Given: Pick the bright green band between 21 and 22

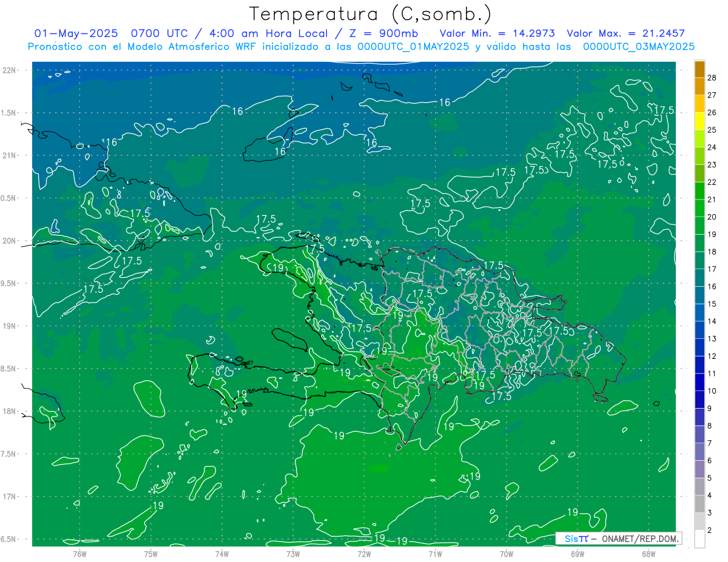Looking at the screenshot, I should [x=699, y=191].
